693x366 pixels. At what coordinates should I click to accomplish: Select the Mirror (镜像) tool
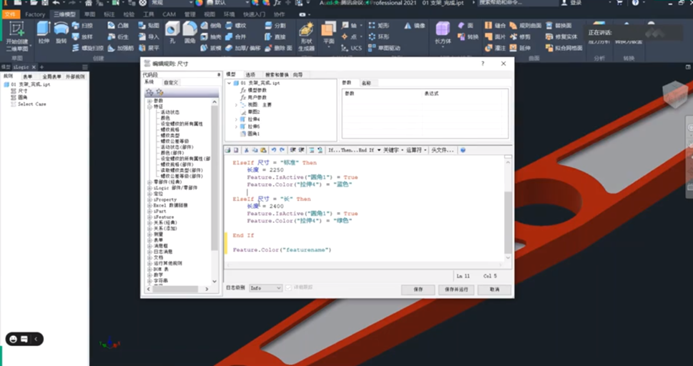[414, 26]
